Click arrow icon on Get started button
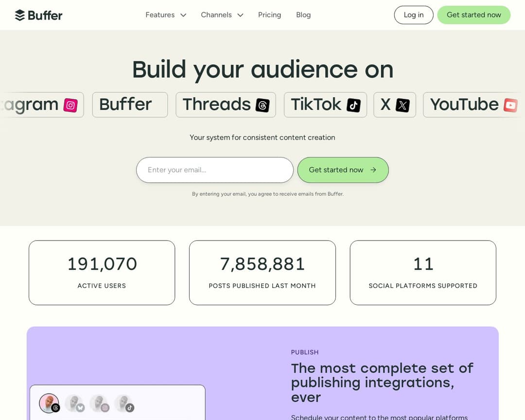Image resolution: width=525 pixels, height=420 pixels. point(373,170)
